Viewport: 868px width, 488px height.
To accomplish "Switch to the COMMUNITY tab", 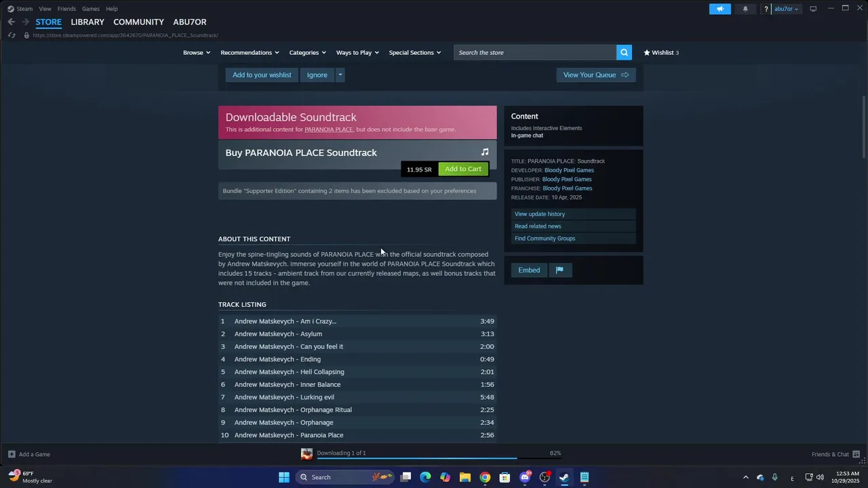I will point(138,22).
